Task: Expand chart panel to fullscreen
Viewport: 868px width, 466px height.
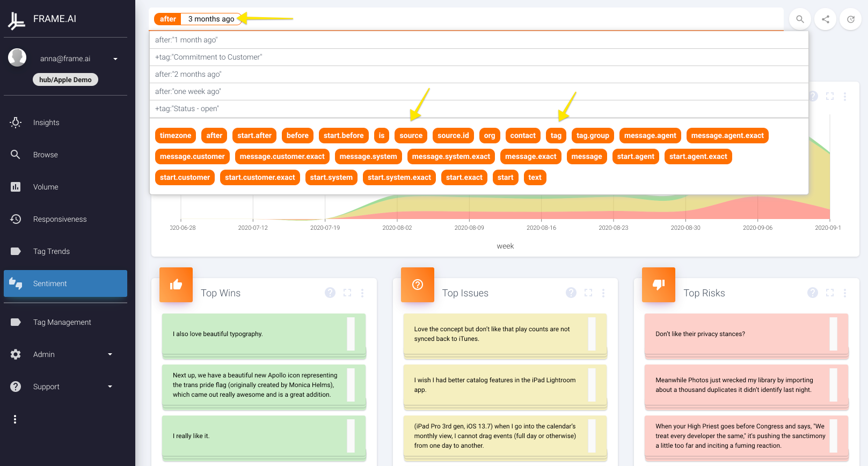Action: [830, 96]
